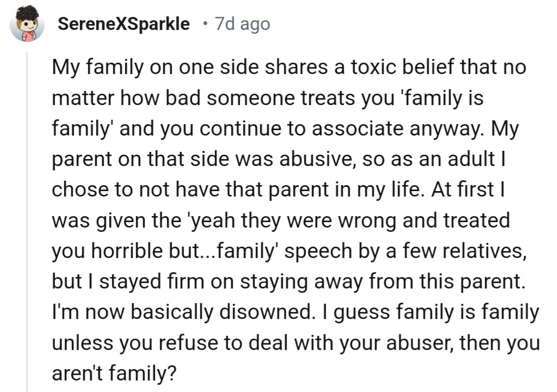The image size is (557, 392).
Task: Click the quoted "family is" on the second line
Action: (436, 100)
